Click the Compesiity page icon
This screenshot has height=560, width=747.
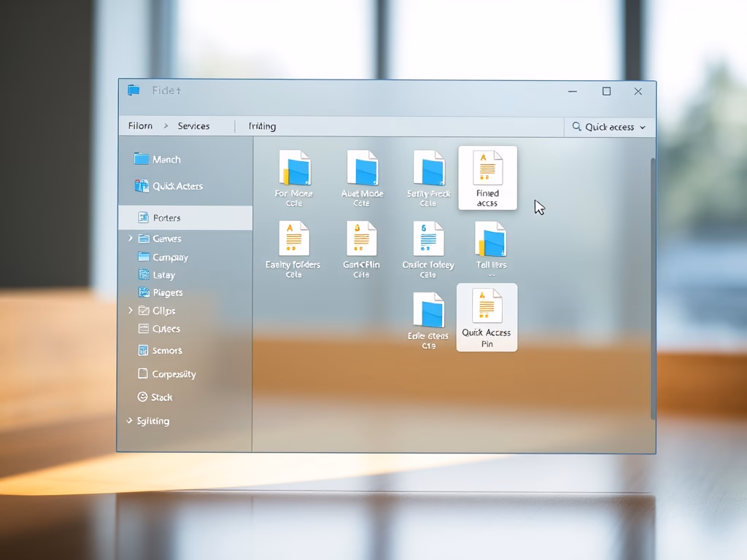[142, 373]
